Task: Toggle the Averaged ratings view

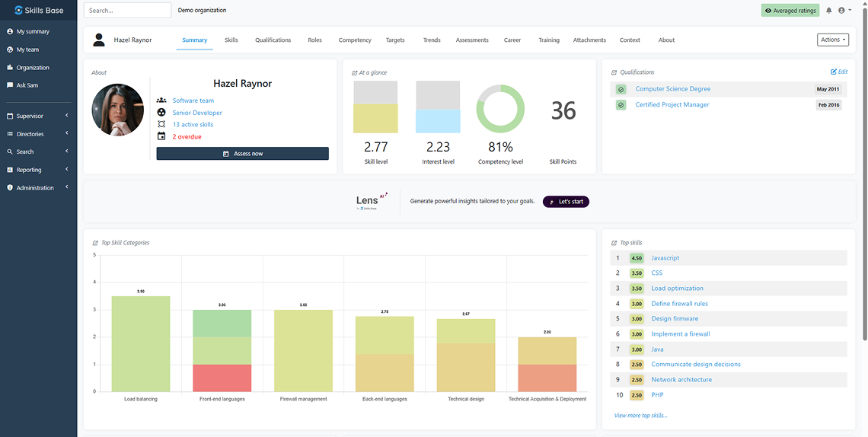Action: pyautogui.click(x=790, y=11)
